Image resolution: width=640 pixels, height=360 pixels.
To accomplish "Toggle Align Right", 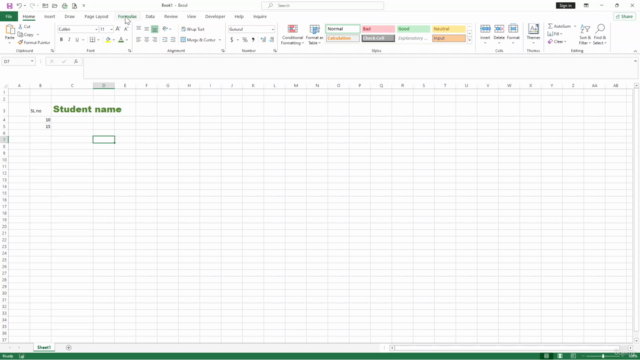I will tap(155, 40).
